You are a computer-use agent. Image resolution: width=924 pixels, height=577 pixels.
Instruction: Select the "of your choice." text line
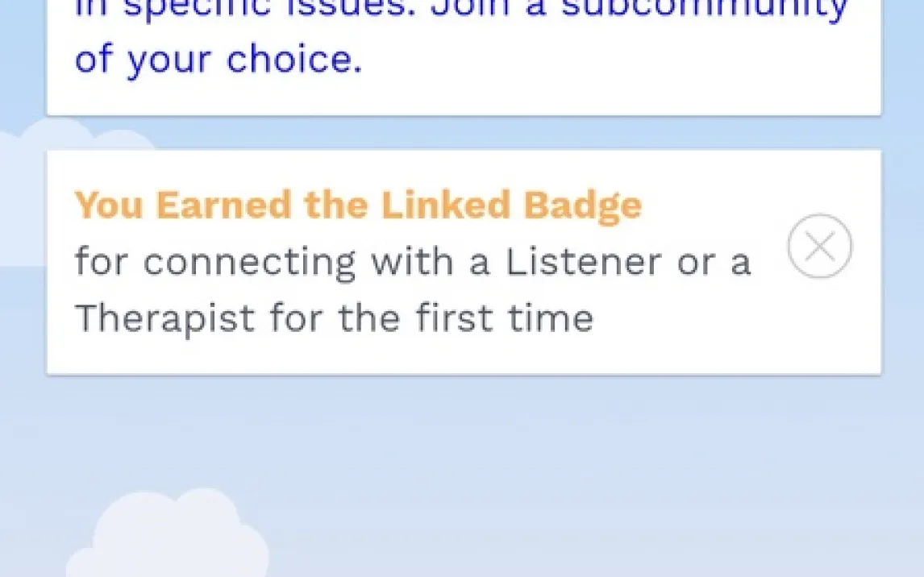218,60
